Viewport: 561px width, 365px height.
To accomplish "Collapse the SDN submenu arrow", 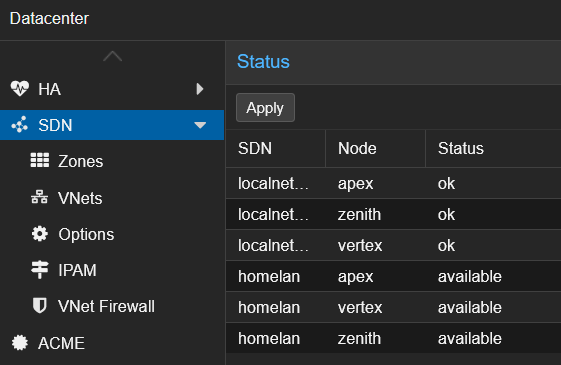I will click(x=200, y=125).
